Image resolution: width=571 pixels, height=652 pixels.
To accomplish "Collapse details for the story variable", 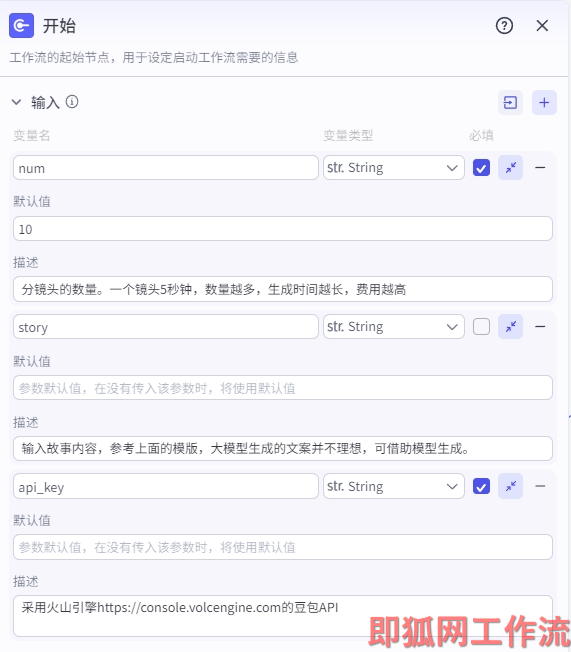I will [510, 327].
